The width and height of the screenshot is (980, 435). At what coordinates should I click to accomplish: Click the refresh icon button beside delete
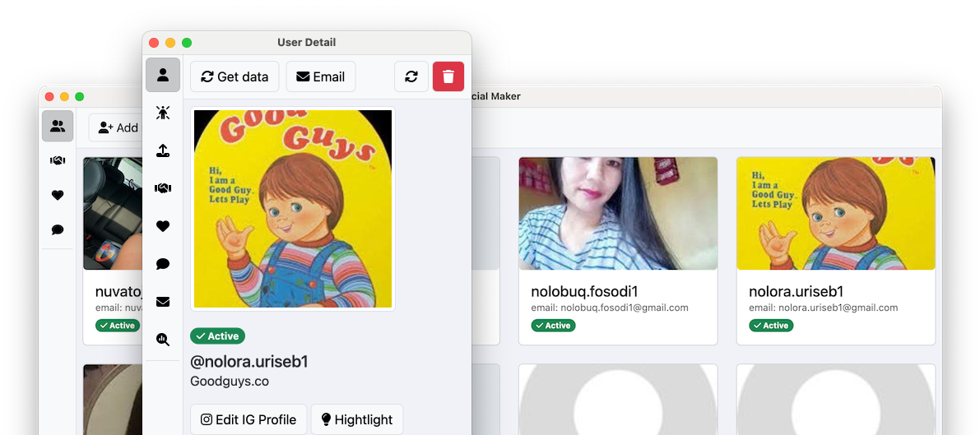(411, 76)
